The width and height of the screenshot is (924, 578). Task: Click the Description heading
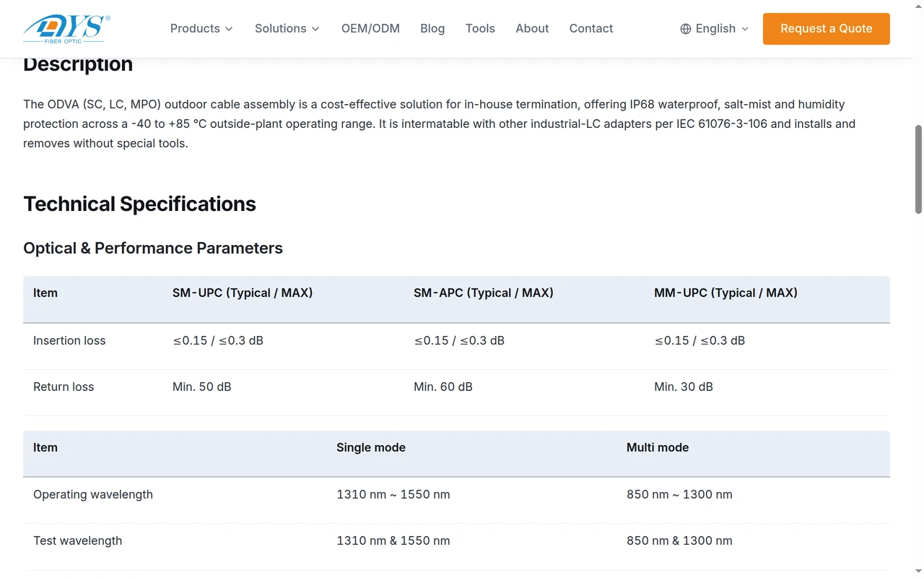coord(78,64)
